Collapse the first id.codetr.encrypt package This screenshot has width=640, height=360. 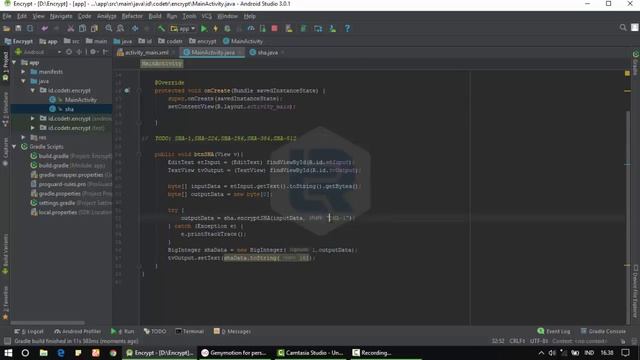[x=33, y=91]
